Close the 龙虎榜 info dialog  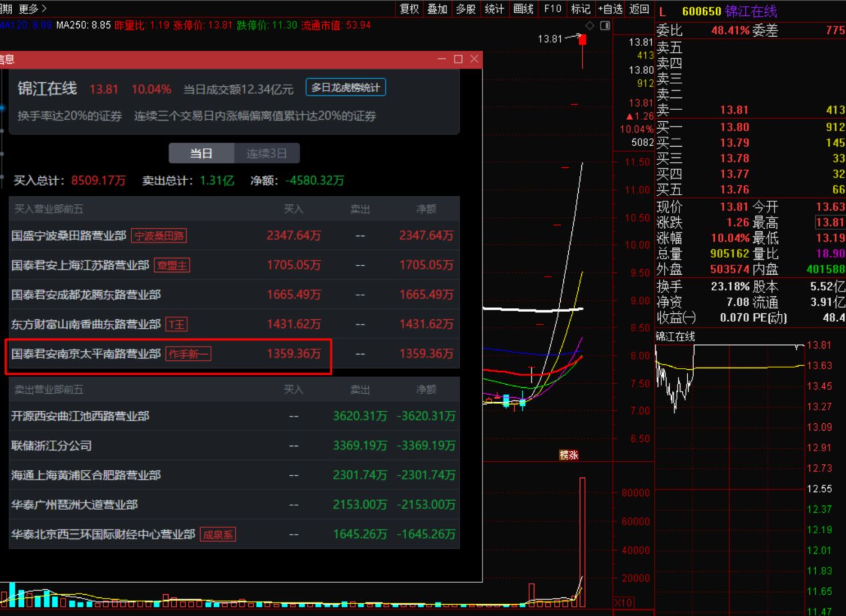[x=474, y=59]
